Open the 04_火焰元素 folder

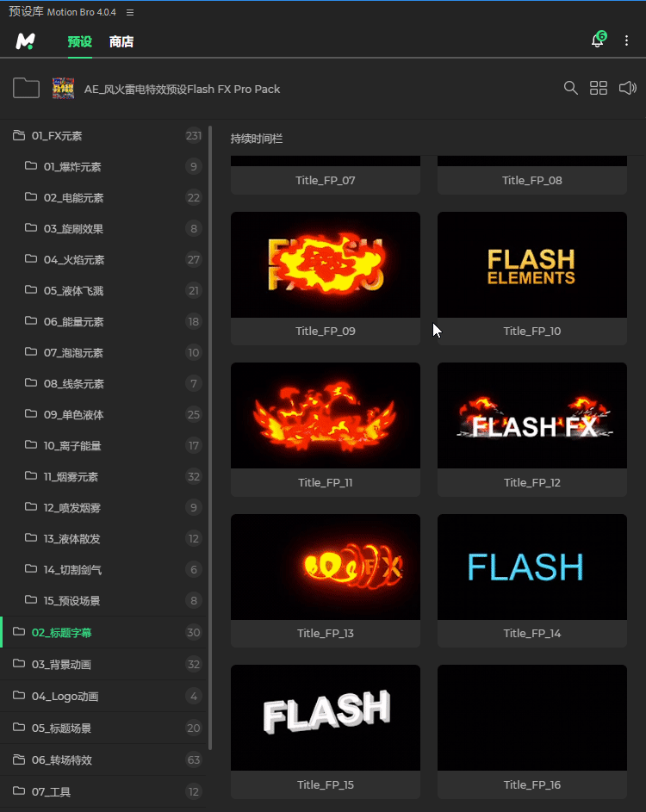103,259
